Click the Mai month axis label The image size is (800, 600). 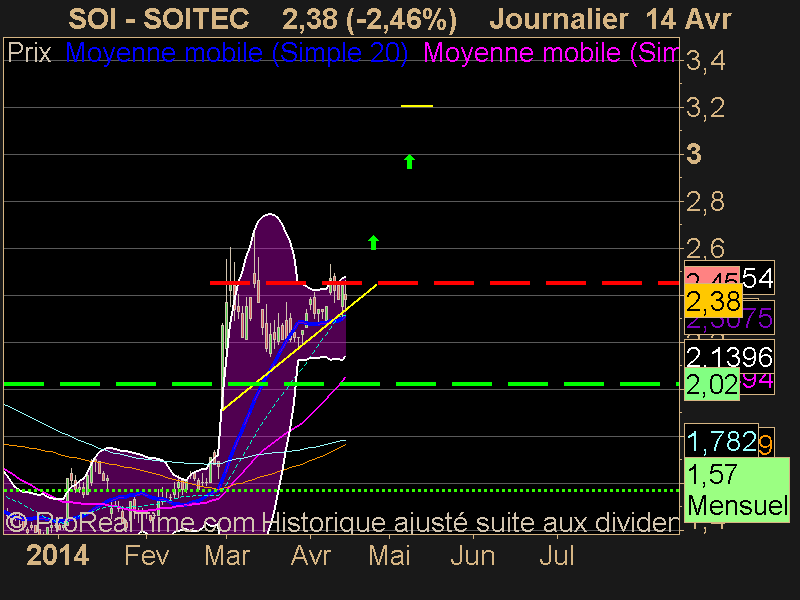389,555
